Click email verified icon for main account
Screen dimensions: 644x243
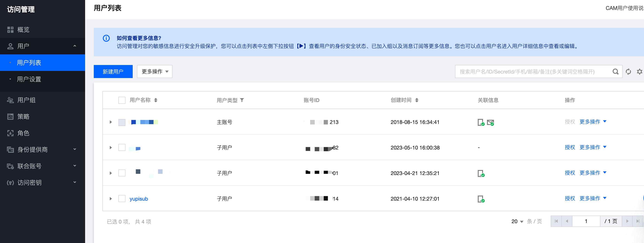click(x=490, y=123)
